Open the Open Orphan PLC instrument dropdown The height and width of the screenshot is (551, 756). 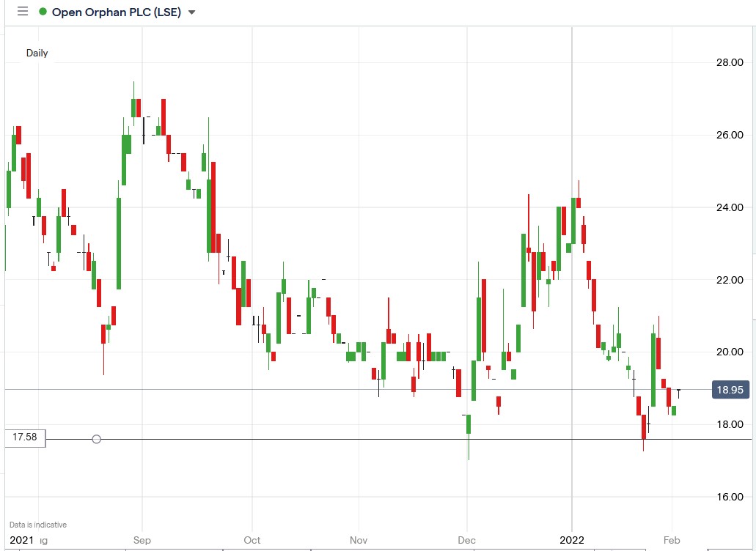[x=191, y=12]
